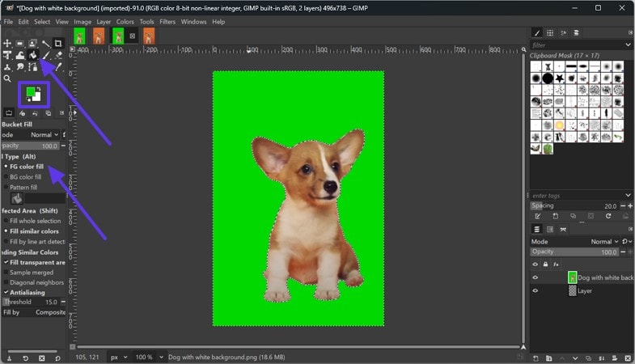The image size is (635, 364).
Task: Open the 100% zoom dropdown
Action: click(149, 357)
